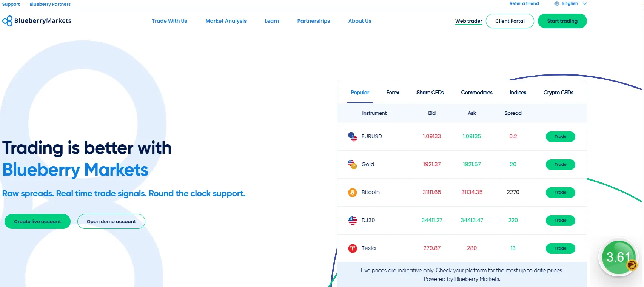
Task: Switch to the Share CFDs tab
Action: tap(430, 93)
